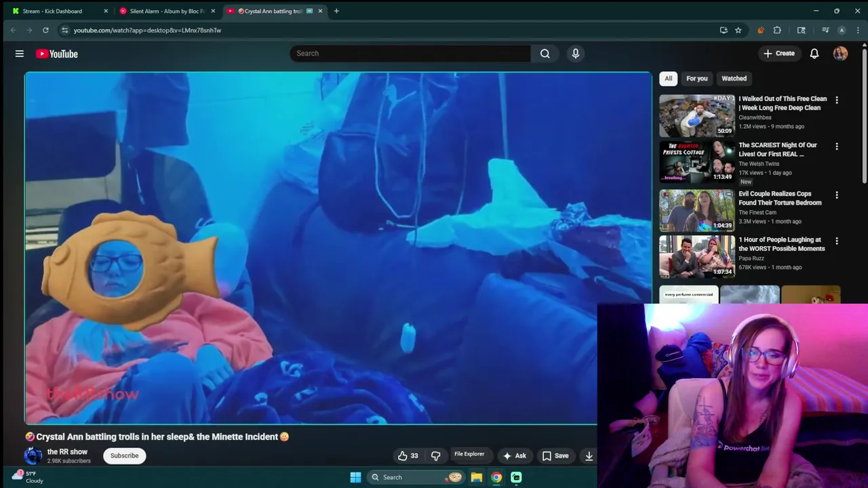Screen dimensions: 868x488
Task: Select the Watched filter chip
Action: (734, 79)
